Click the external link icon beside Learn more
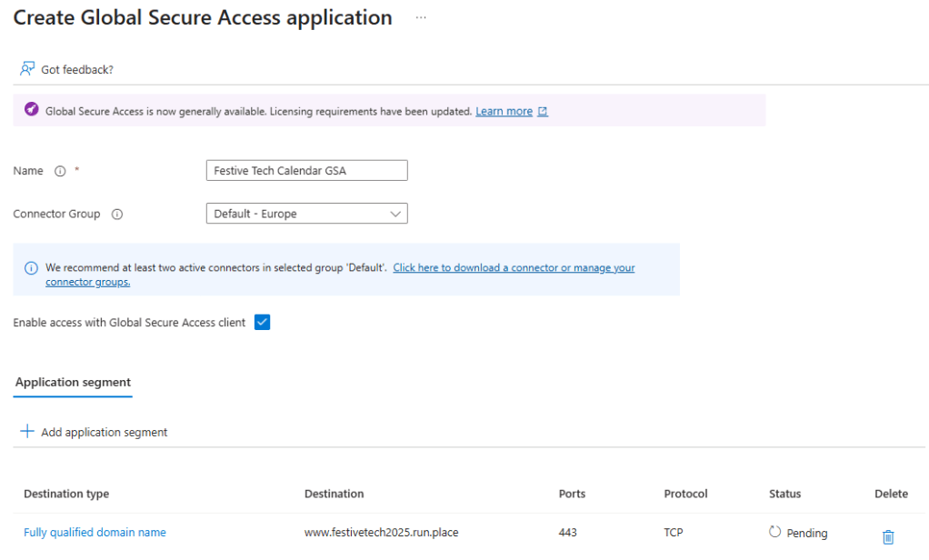The image size is (929, 560). (x=543, y=112)
